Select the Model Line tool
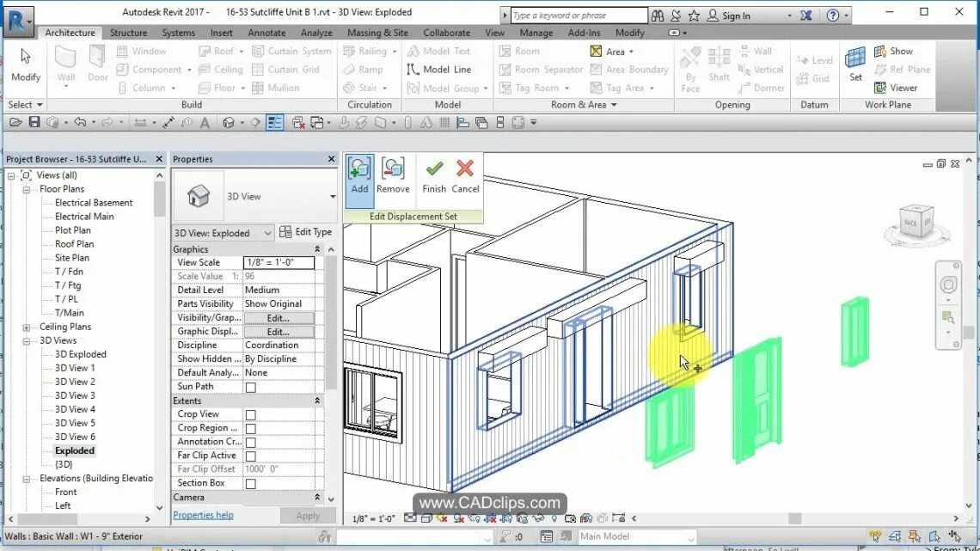 [x=439, y=70]
